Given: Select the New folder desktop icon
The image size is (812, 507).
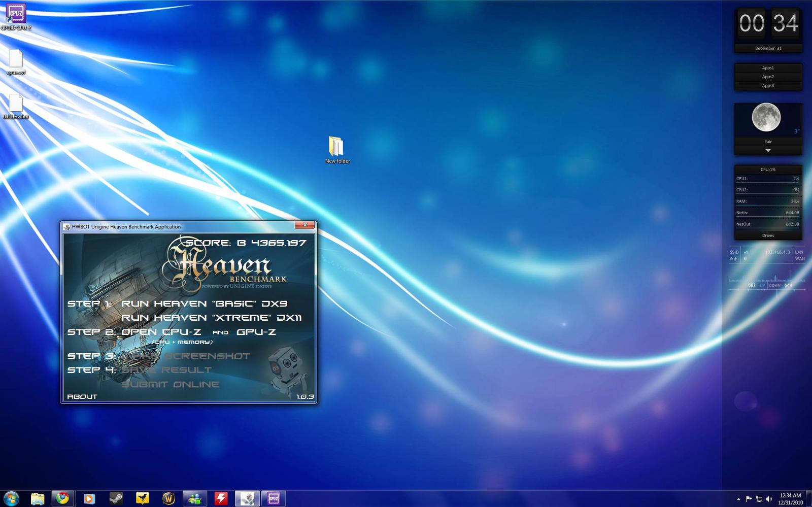Looking at the screenshot, I should 337,149.
